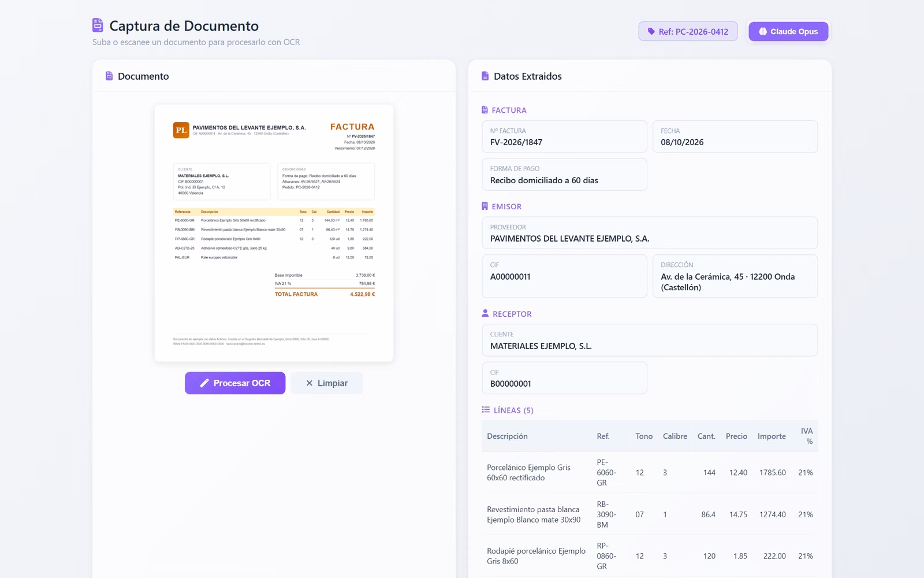Select 'Rodapié porcelánico Ejemplo Gris 8x60' cell
The width and height of the screenshot is (924, 578).
536,556
